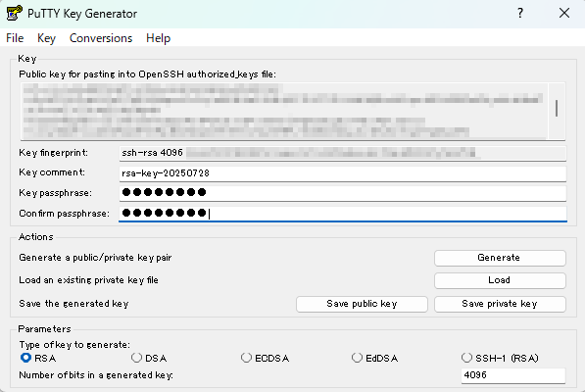Click the Load button
This screenshot has height=392, width=585.
coord(500,280)
